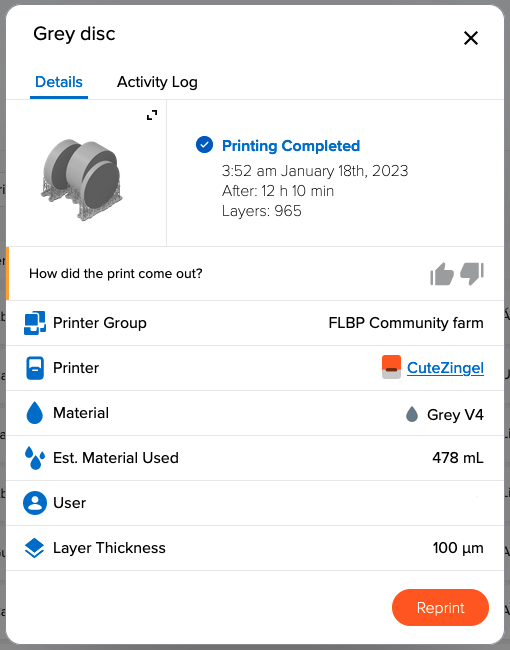Viewport: 510px width, 650px height.
Task: Click the '478 mL' value
Action: 458,458
